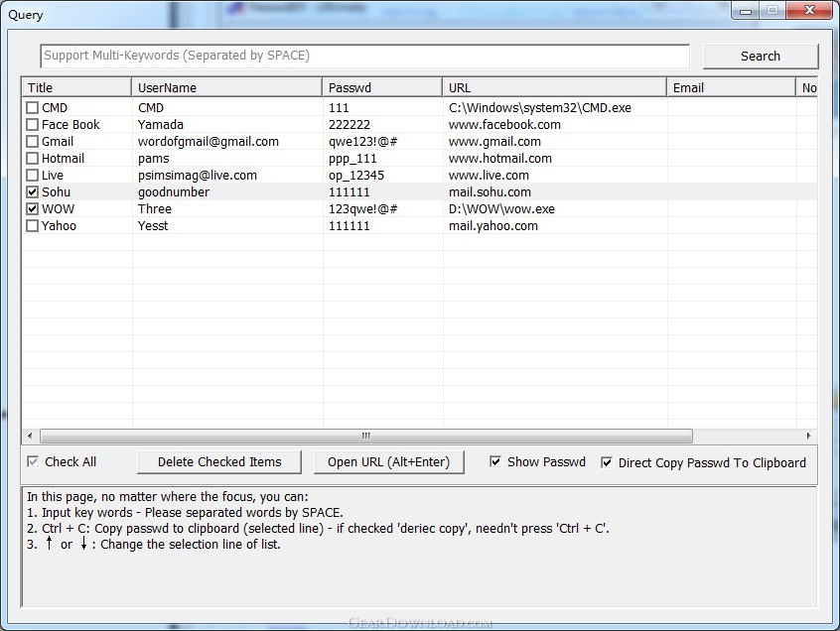Disable the Show Passwd option

pyautogui.click(x=495, y=461)
